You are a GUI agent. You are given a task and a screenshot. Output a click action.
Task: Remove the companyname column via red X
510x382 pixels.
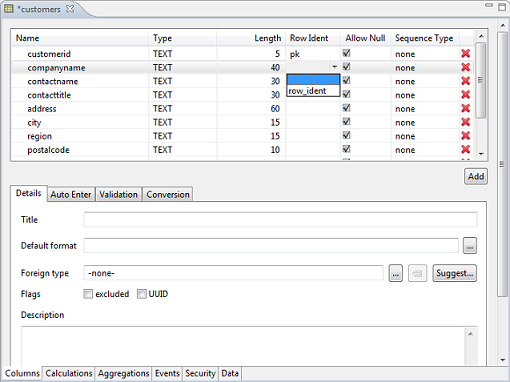pos(466,67)
